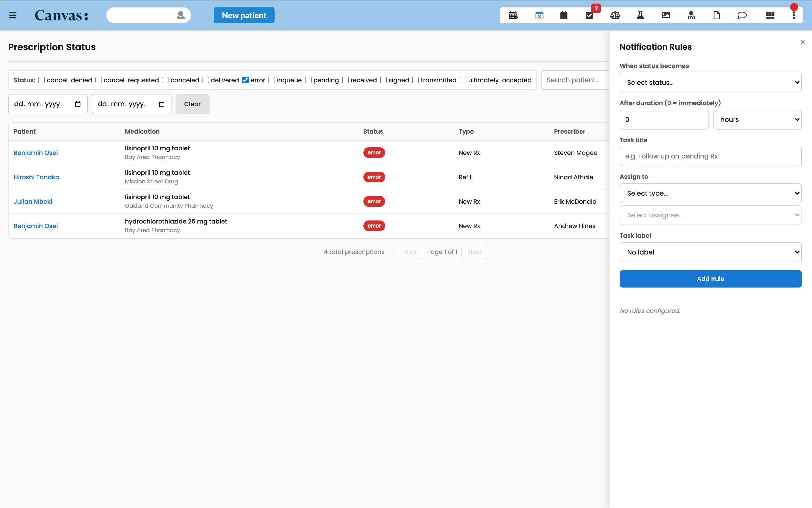Click error badge in Hiroshi Tanaka row
The height and width of the screenshot is (508, 812).
click(374, 177)
